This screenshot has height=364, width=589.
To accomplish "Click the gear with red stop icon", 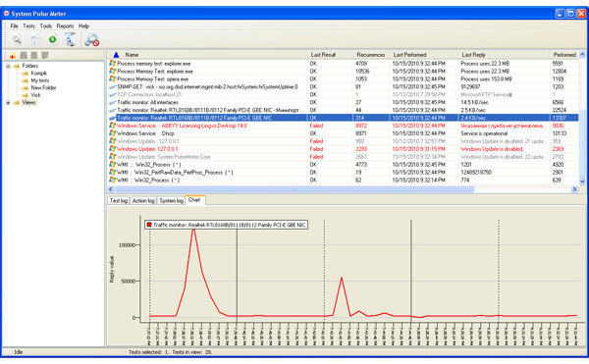I will click(x=91, y=40).
